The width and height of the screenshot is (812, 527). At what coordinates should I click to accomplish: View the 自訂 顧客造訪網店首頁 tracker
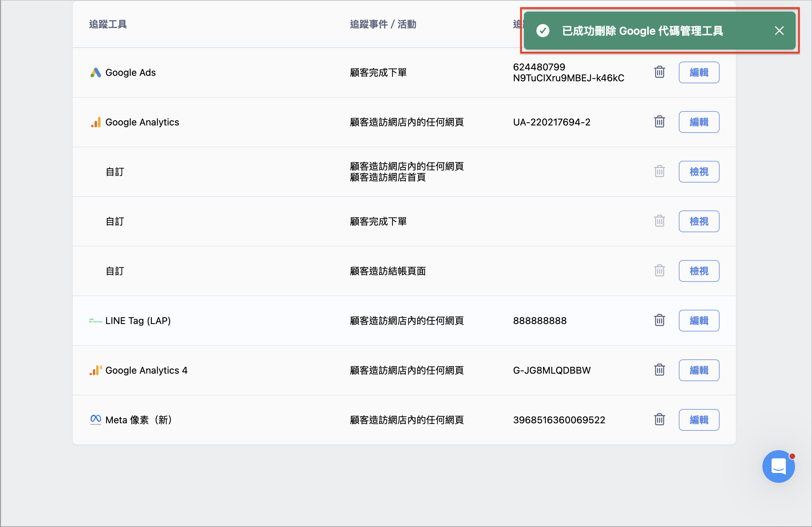tap(699, 172)
